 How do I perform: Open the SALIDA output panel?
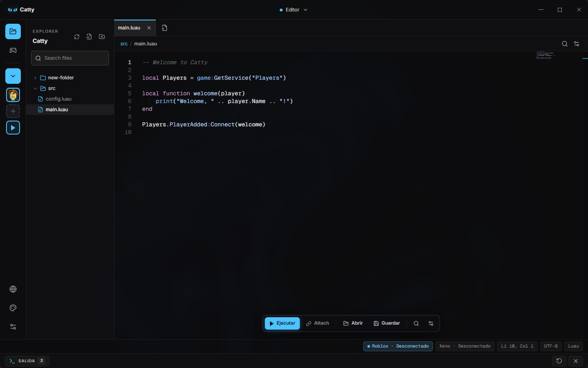pyautogui.click(x=27, y=361)
